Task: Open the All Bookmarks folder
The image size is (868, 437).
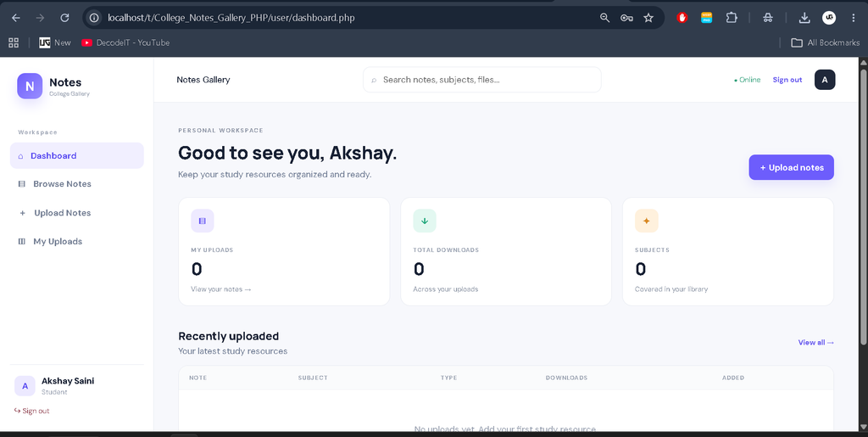Action: [x=825, y=42]
